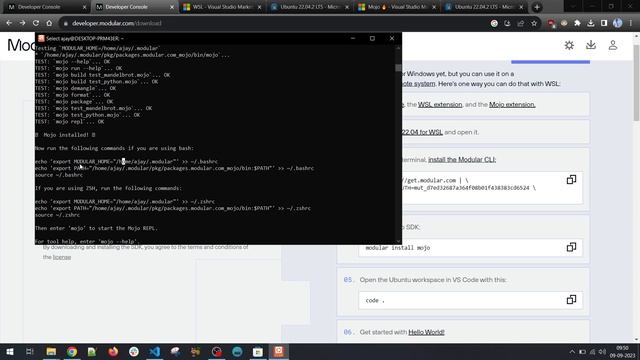Show hidden system tray icons
The height and width of the screenshot is (360, 640).
click(x=572, y=351)
